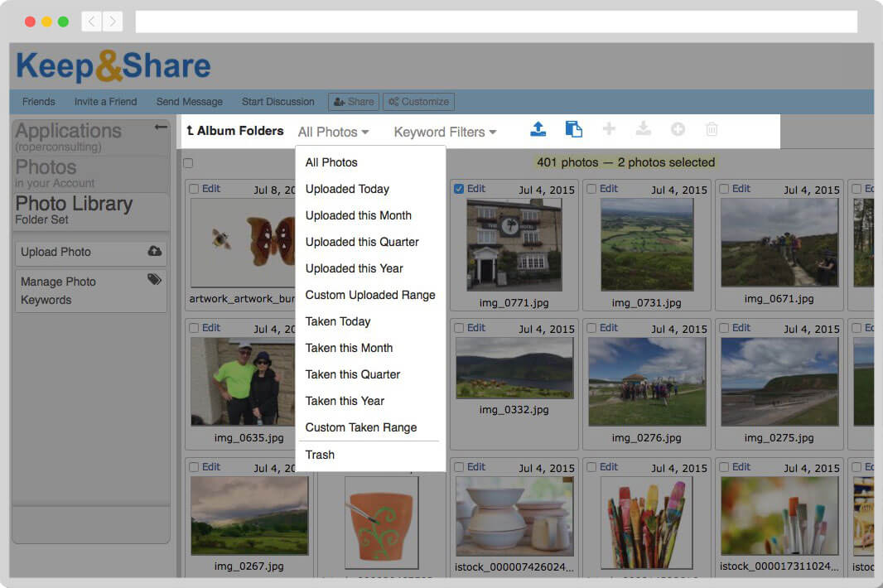Viewport: 883px width, 588px height.
Task: Open the img_0635.jpg couple thumbnail
Action: pyautogui.click(x=243, y=382)
